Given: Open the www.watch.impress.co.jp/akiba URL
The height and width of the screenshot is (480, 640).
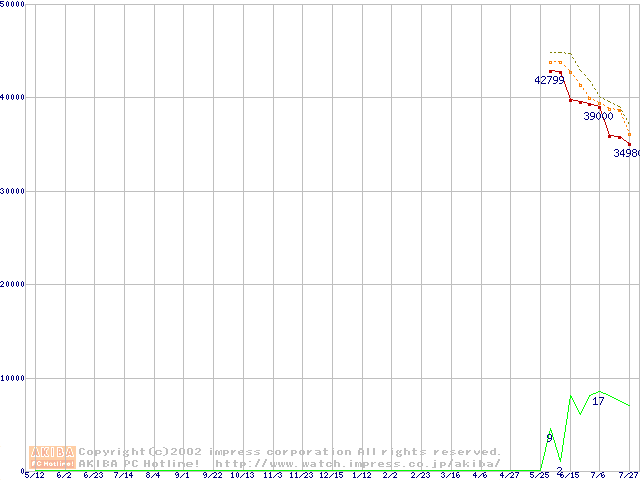Looking at the screenshot, I should [x=357, y=463].
